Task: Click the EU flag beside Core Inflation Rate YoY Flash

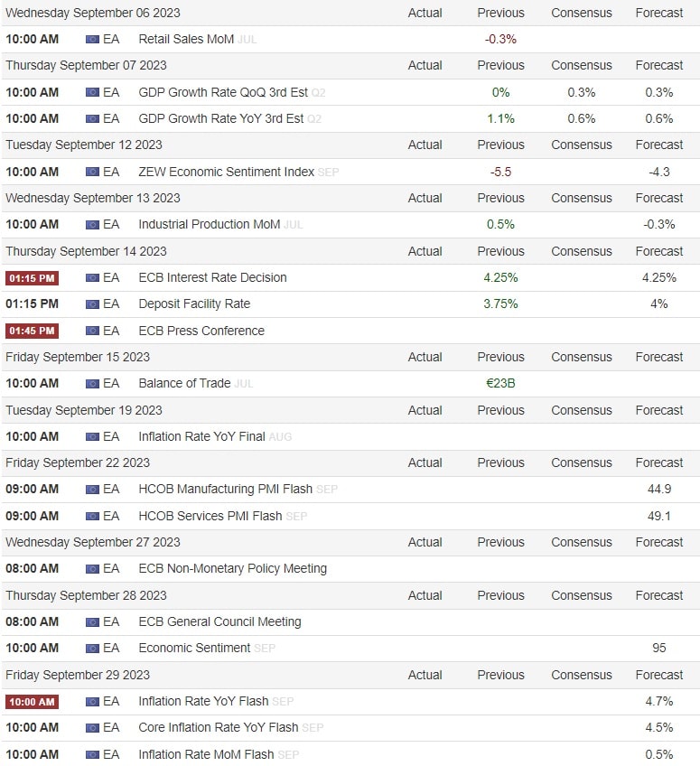Action: [x=92, y=728]
